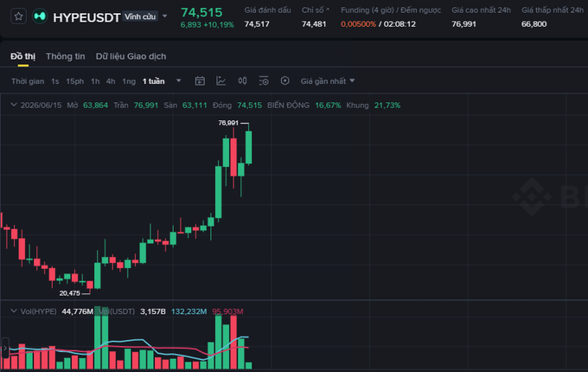The width and height of the screenshot is (588, 372).
Task: Click the Thời gian label
Action: [28, 81]
